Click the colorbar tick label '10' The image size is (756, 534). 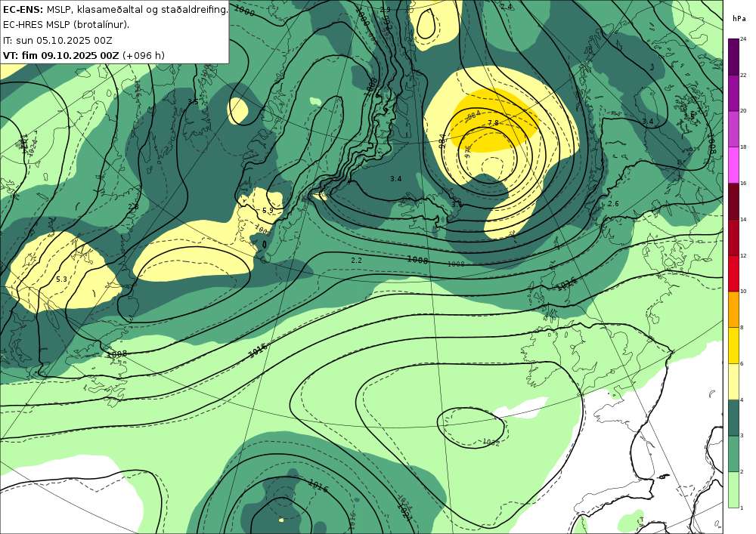[743, 292]
